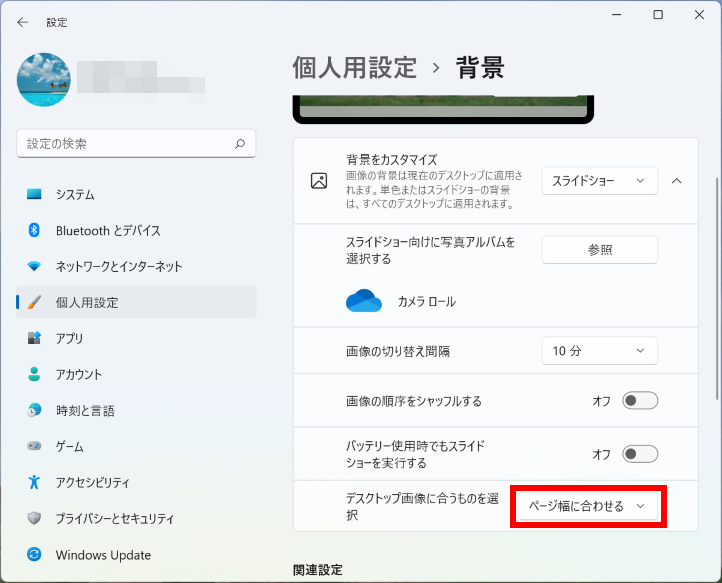Open アクセシビリティ category label
Image resolution: width=722 pixels, height=583 pixels.
click(93, 482)
